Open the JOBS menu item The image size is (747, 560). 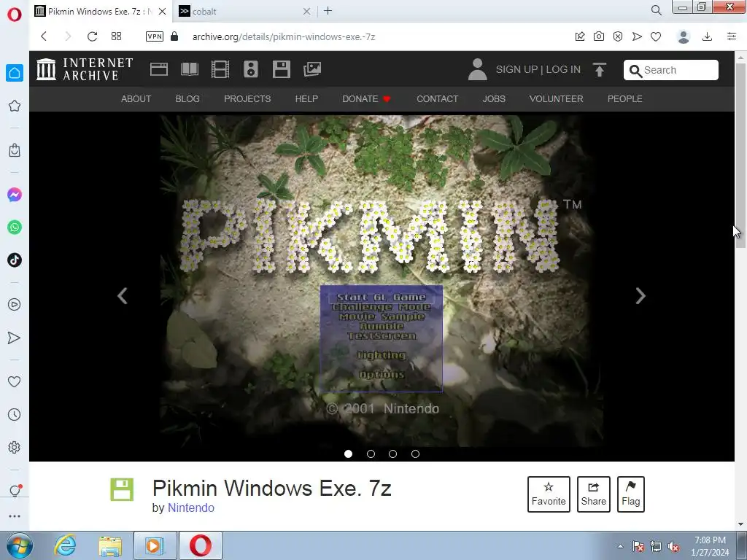pyautogui.click(x=494, y=98)
